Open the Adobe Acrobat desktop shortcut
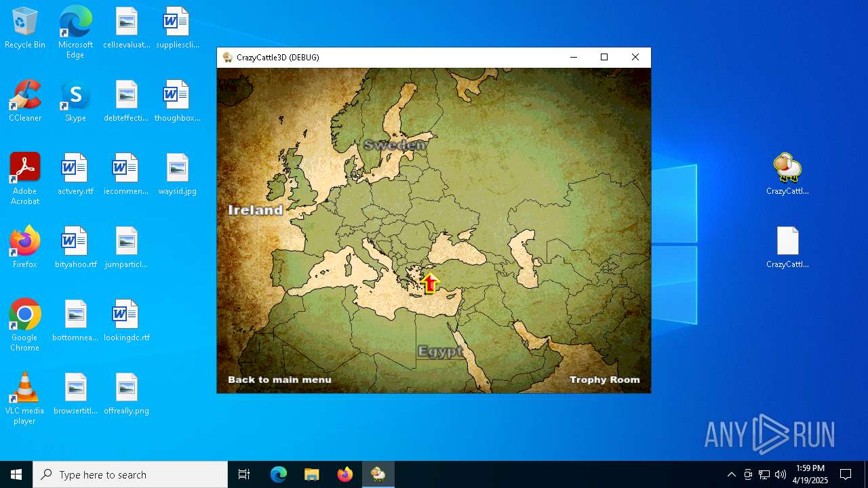The height and width of the screenshot is (488, 868). point(25,179)
